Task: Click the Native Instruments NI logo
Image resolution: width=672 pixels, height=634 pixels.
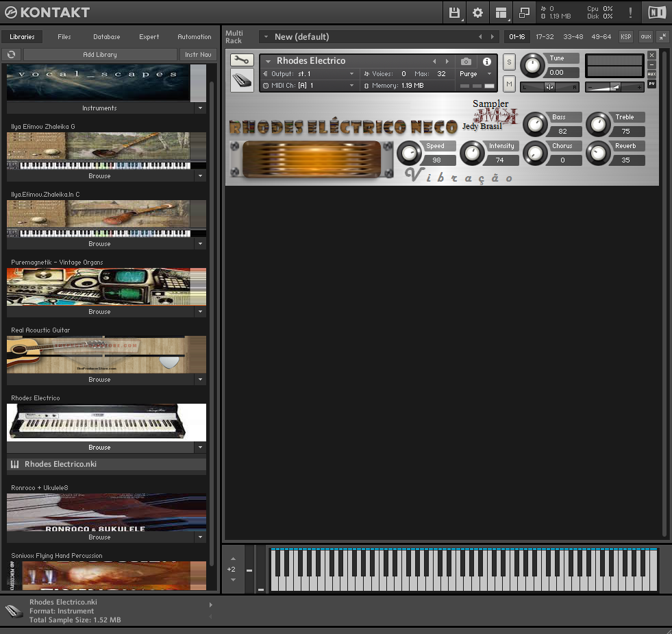Action: [x=657, y=12]
